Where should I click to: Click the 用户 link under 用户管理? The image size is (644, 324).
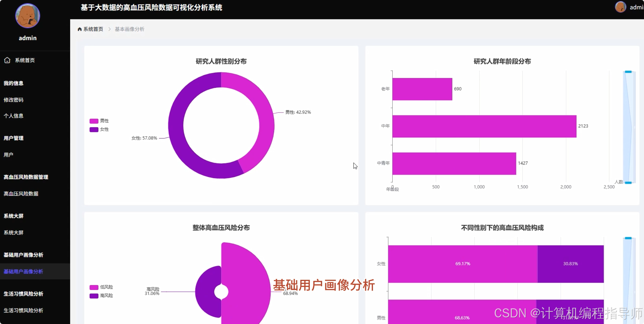pos(8,155)
